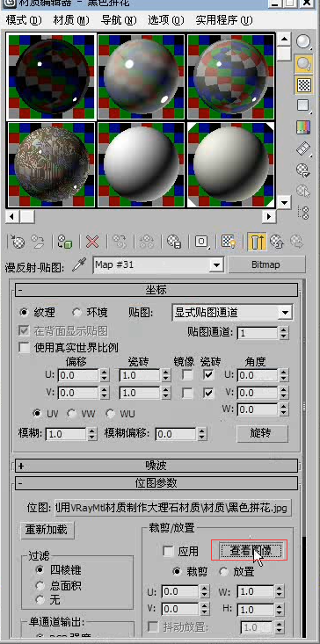Screen dimensions: 320x644
Task: Click the 旋转 button
Action: [263, 433]
